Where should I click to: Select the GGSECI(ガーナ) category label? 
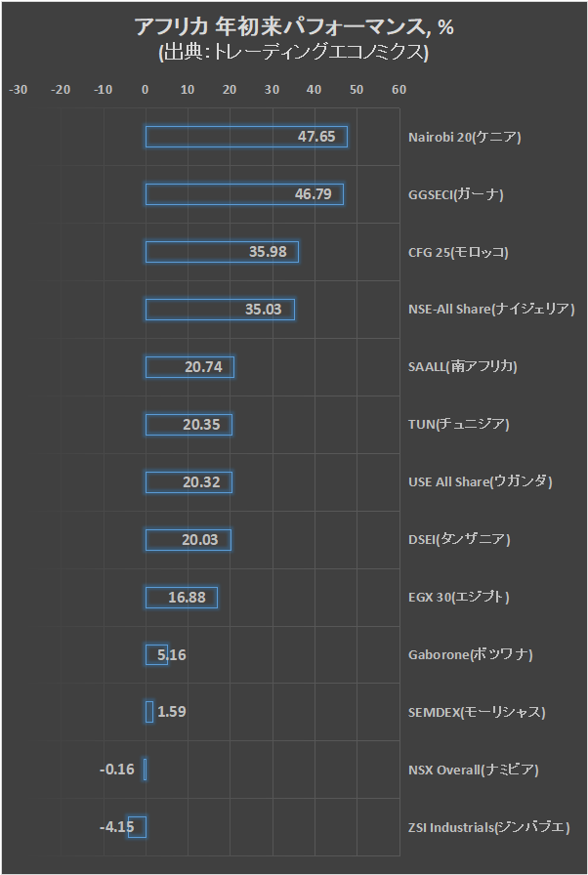[x=456, y=194]
